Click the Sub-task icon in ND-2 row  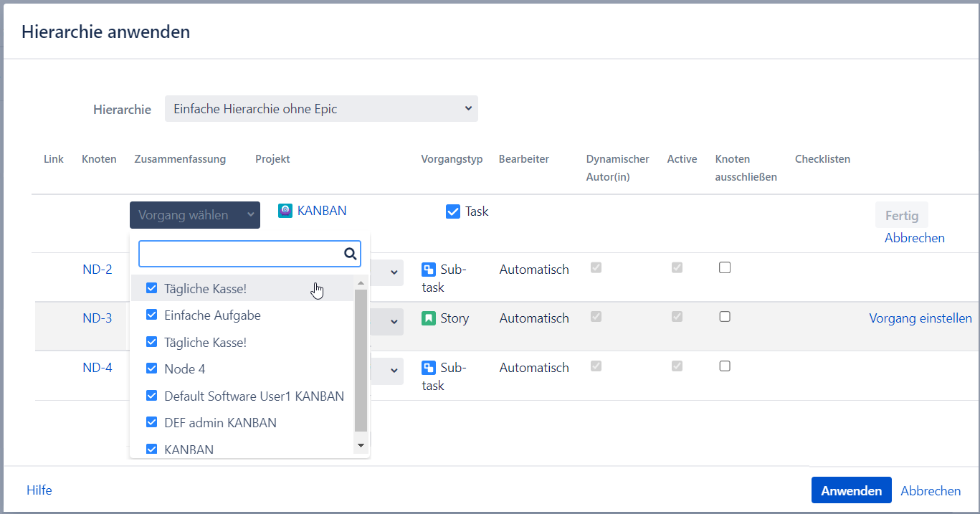pos(429,270)
